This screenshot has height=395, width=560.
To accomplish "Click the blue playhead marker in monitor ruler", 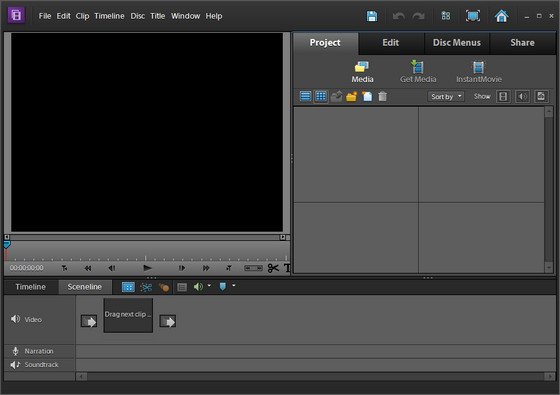I will [x=6, y=245].
